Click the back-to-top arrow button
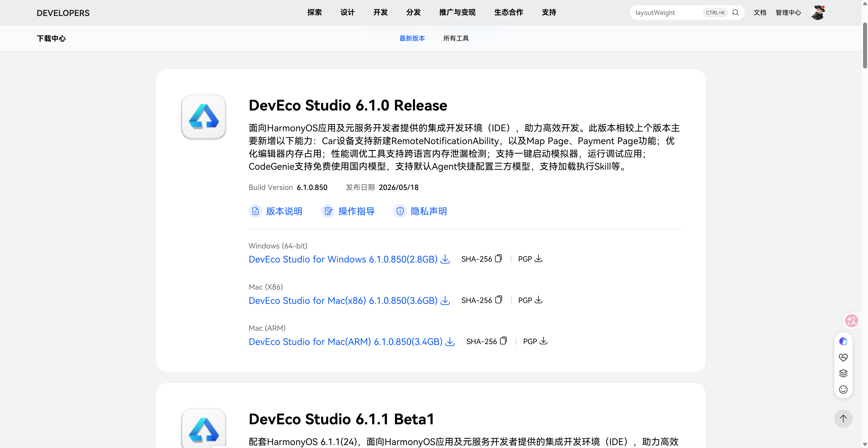This screenshot has width=868, height=448. (843, 419)
